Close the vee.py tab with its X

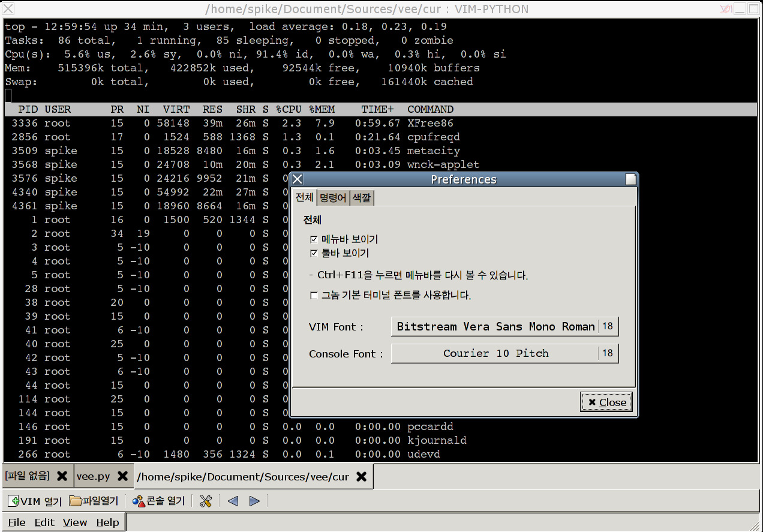(122, 476)
